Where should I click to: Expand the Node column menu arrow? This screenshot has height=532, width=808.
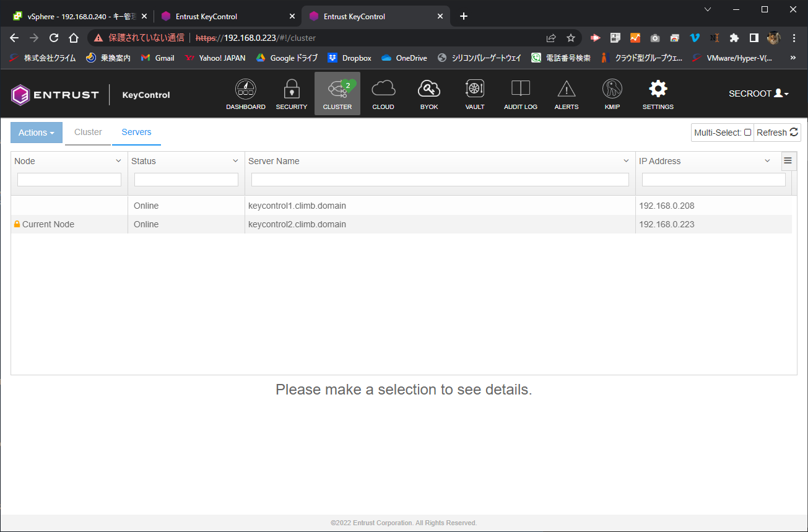click(x=119, y=161)
